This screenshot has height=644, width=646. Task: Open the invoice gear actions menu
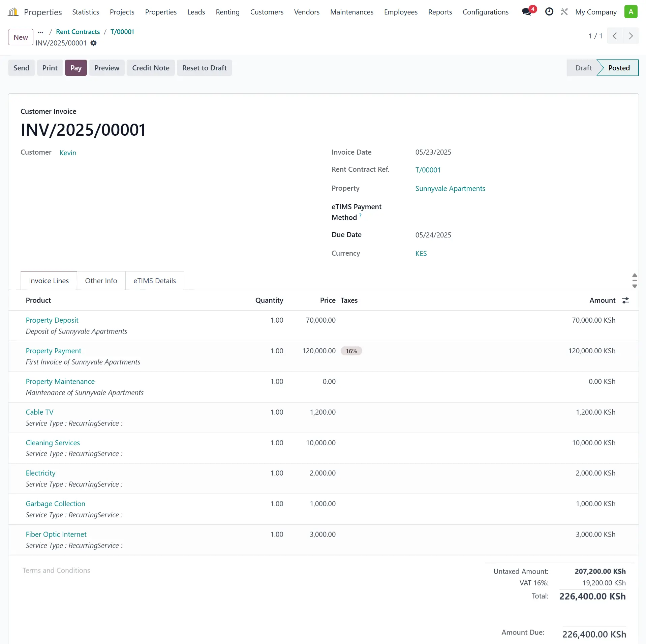[94, 43]
